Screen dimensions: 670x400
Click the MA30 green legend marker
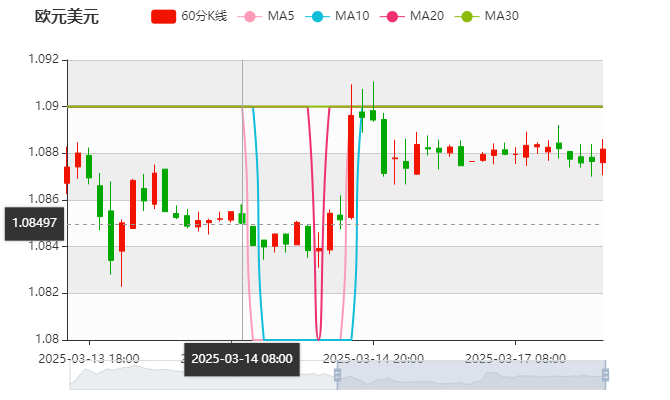466,17
